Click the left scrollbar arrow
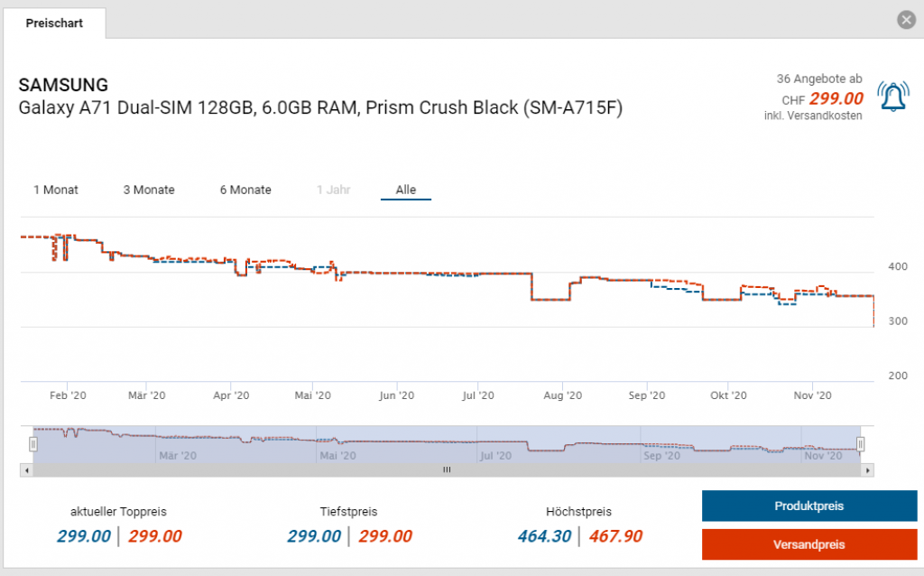This screenshot has width=924, height=576. tap(26, 470)
